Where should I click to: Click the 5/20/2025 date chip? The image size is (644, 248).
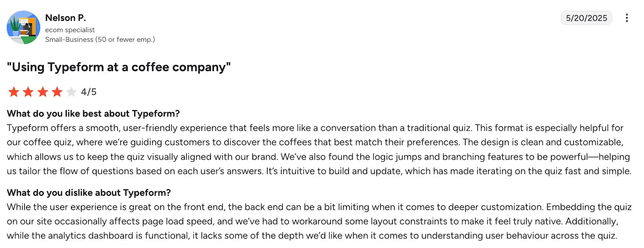(x=586, y=18)
